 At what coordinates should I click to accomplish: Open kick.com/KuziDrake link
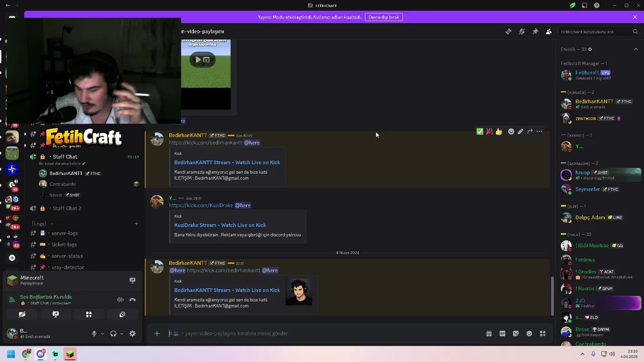click(201, 205)
